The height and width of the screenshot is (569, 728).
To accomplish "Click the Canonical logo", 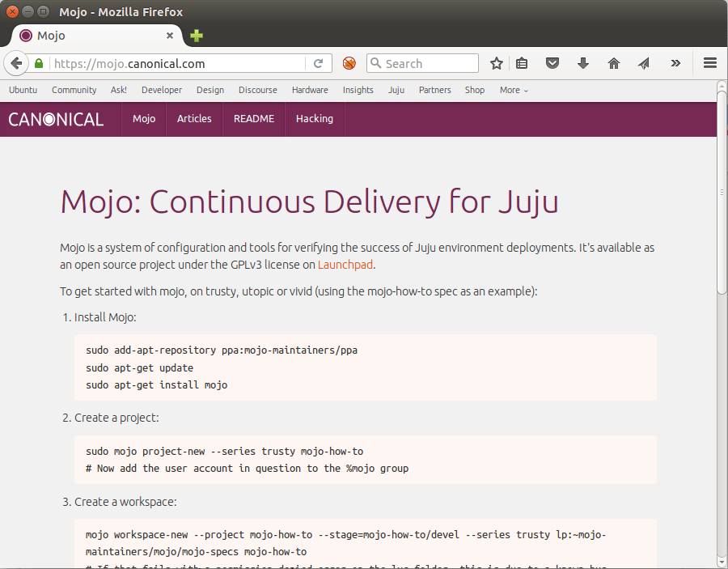I will point(56,119).
